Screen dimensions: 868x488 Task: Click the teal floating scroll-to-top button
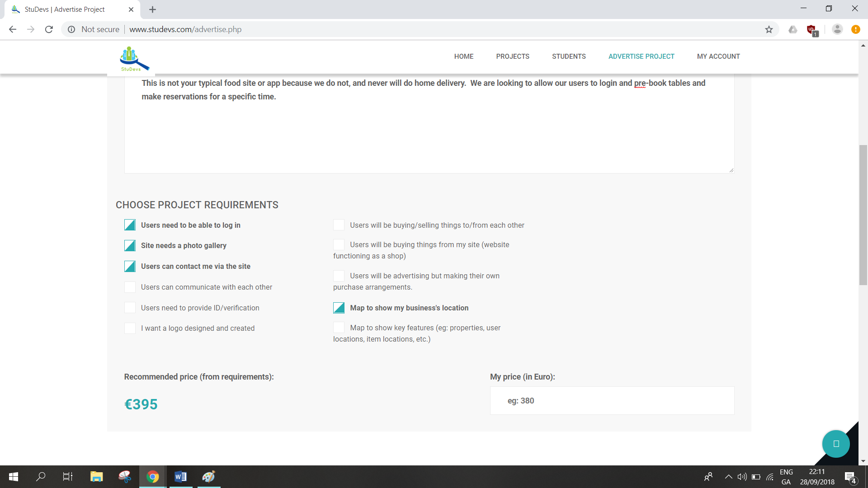[835, 444]
